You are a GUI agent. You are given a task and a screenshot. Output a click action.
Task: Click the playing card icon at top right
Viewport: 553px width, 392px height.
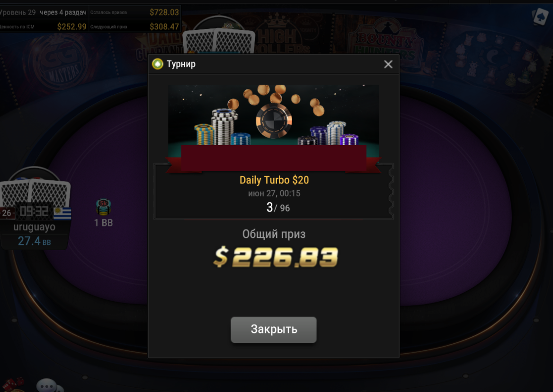(x=540, y=17)
